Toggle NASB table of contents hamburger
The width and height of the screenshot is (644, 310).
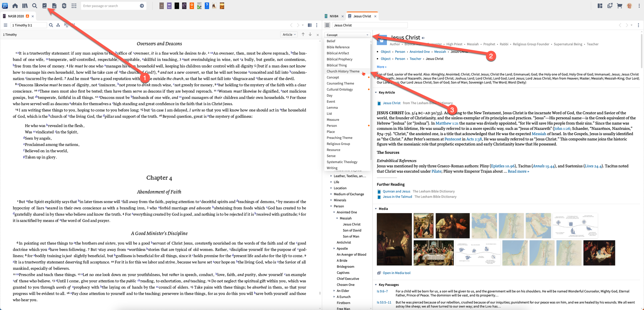(5, 25)
